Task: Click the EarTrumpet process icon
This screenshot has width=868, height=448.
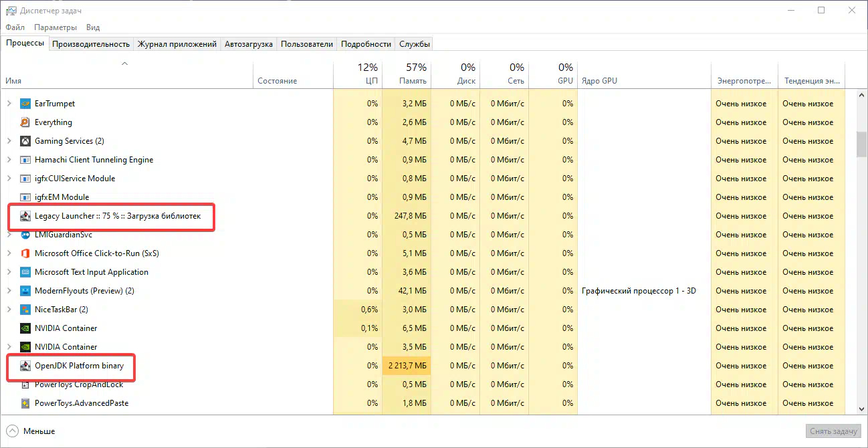Action: [x=25, y=104]
